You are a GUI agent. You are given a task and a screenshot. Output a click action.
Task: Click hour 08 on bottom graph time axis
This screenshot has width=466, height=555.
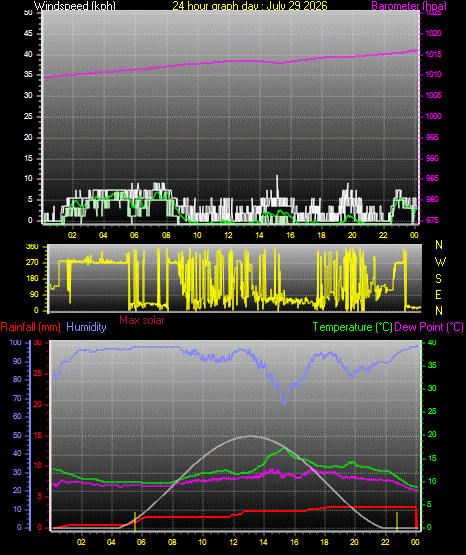[172, 542]
